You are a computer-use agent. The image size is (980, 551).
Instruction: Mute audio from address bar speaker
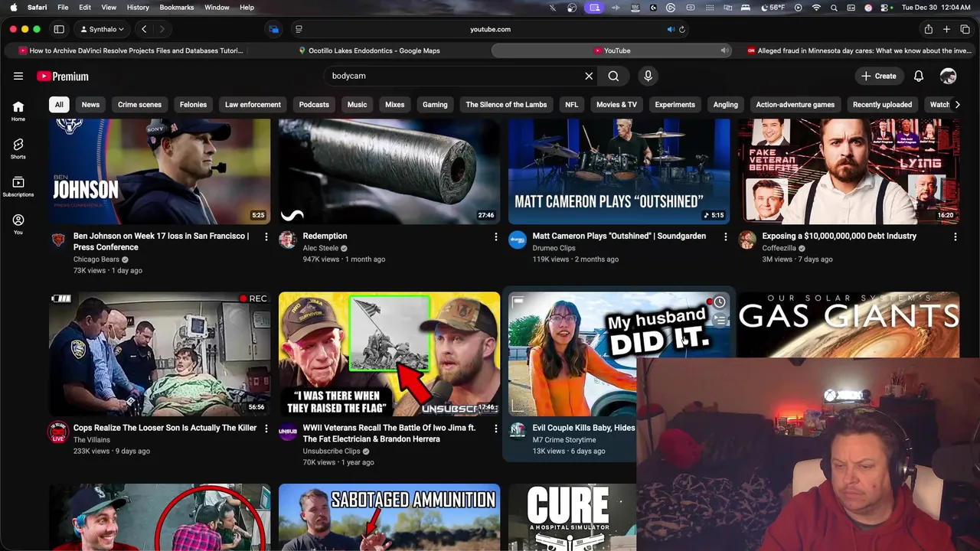[x=671, y=29]
